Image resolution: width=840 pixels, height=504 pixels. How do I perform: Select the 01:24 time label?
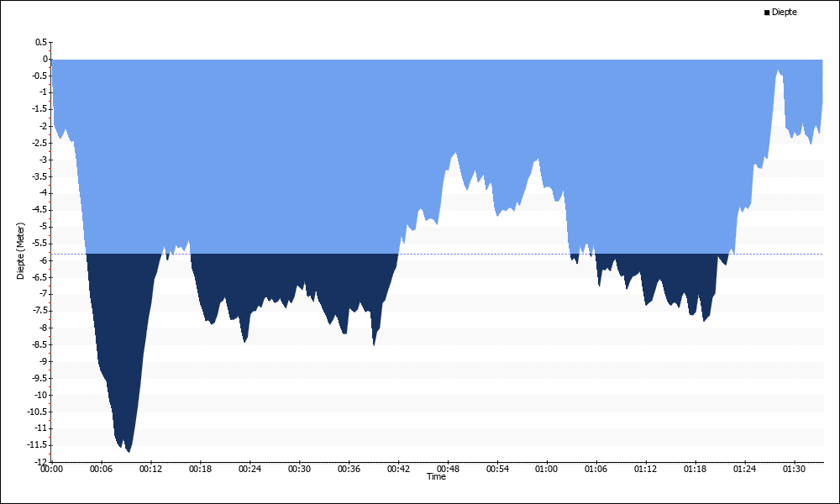pyautogui.click(x=744, y=469)
